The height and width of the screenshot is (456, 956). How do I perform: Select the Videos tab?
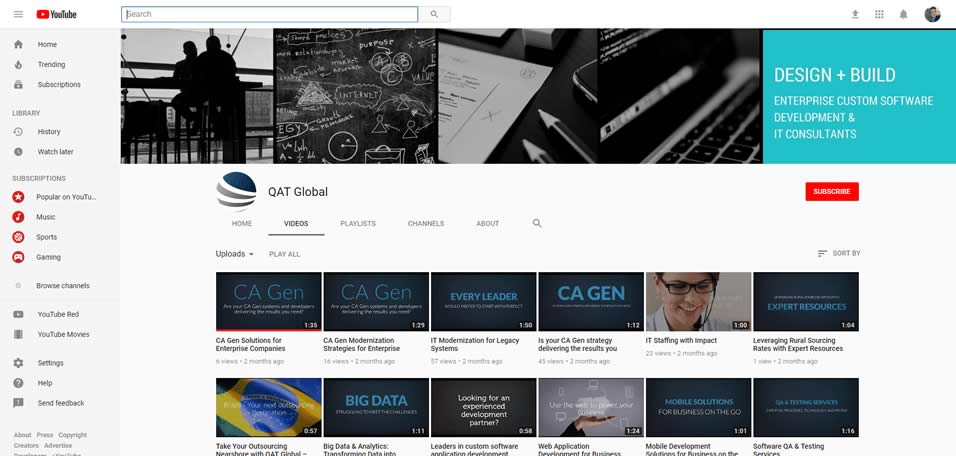pyautogui.click(x=296, y=224)
